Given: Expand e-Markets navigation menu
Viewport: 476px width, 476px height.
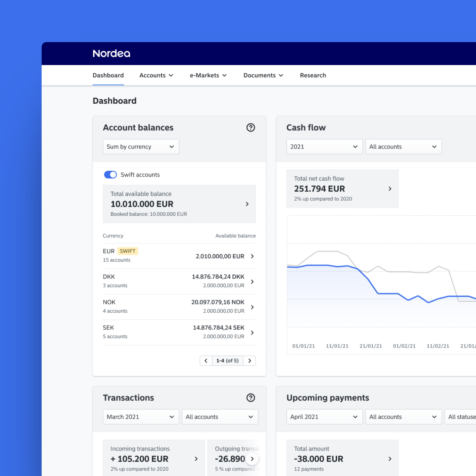Looking at the screenshot, I should (208, 75).
